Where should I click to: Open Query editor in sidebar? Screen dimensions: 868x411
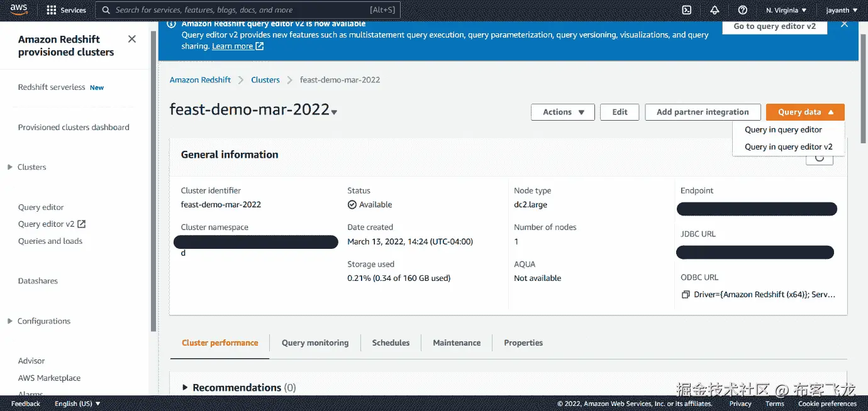click(x=41, y=207)
